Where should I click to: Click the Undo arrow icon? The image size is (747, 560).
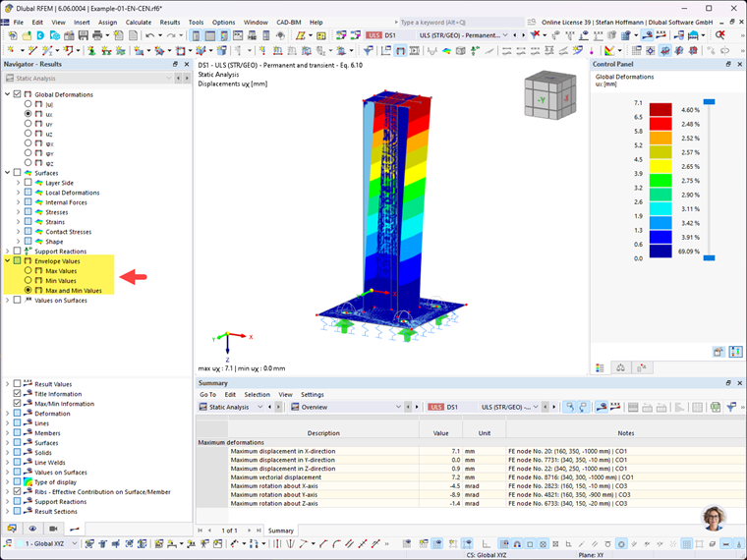[150, 35]
